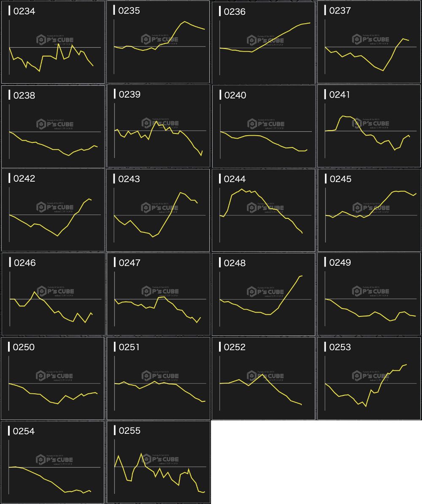Click the P's CUBE watermark in graph 0245
Viewport: 422px width, 504px height.
tap(371, 207)
